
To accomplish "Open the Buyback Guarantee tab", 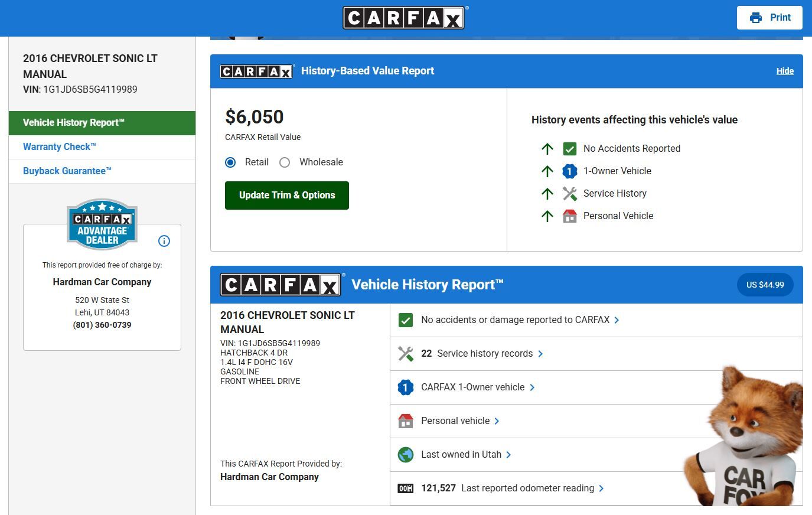I will [67, 171].
